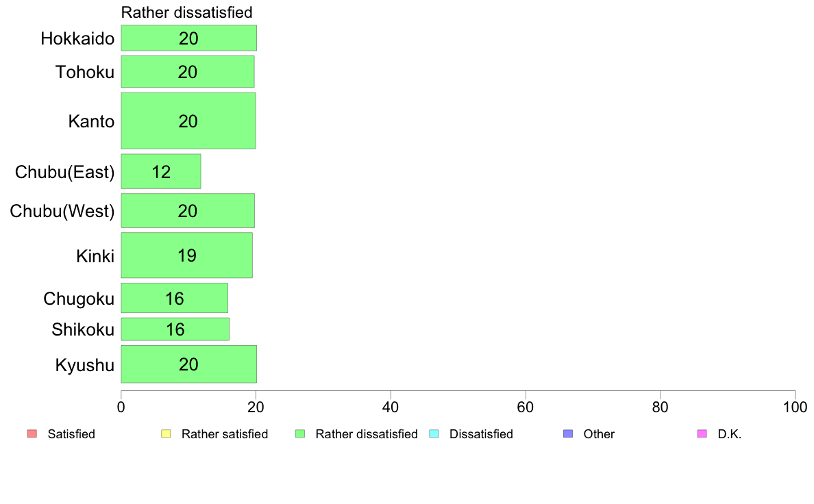Select the Chubu(East) bar showing 12
The image size is (814, 504).
click(161, 171)
